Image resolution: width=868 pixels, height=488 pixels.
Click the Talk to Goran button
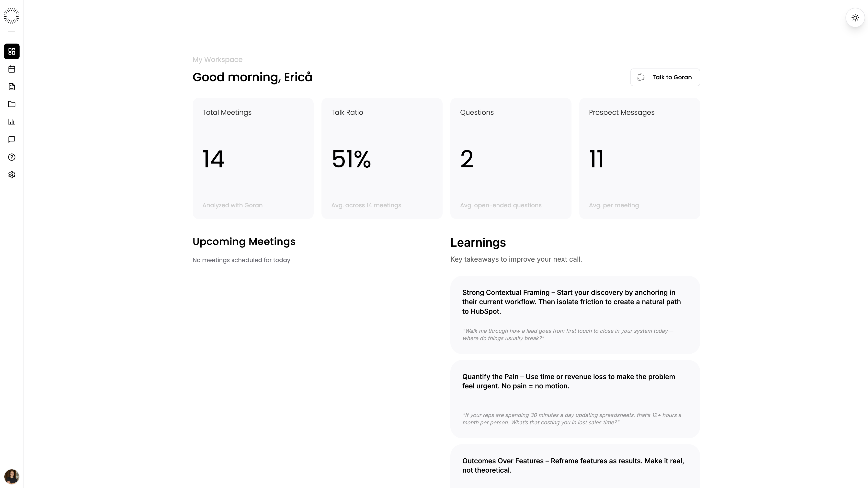665,77
